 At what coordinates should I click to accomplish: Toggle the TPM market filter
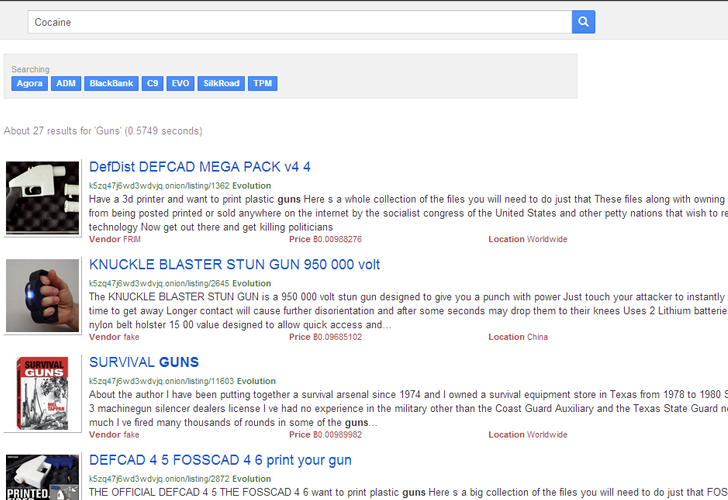click(262, 84)
